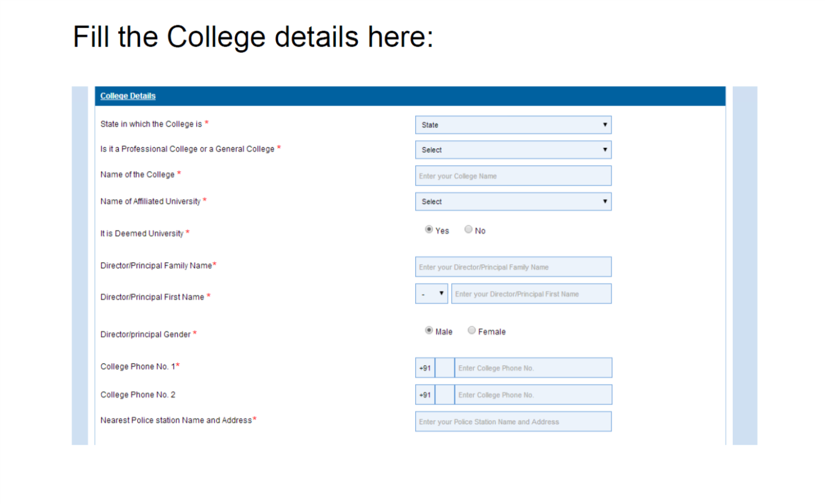Click the College Phone No. 2 field
825x504 pixels.
click(x=533, y=395)
